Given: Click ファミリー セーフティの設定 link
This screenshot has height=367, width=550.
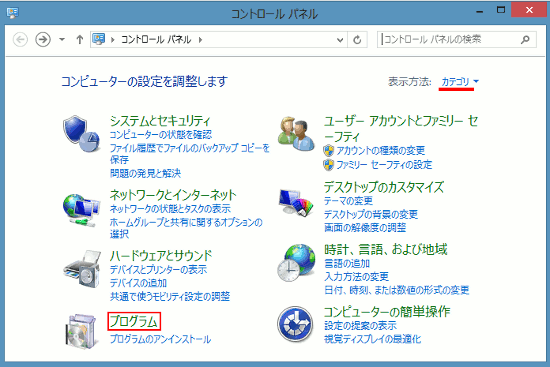Looking at the screenshot, I should pyautogui.click(x=384, y=165).
